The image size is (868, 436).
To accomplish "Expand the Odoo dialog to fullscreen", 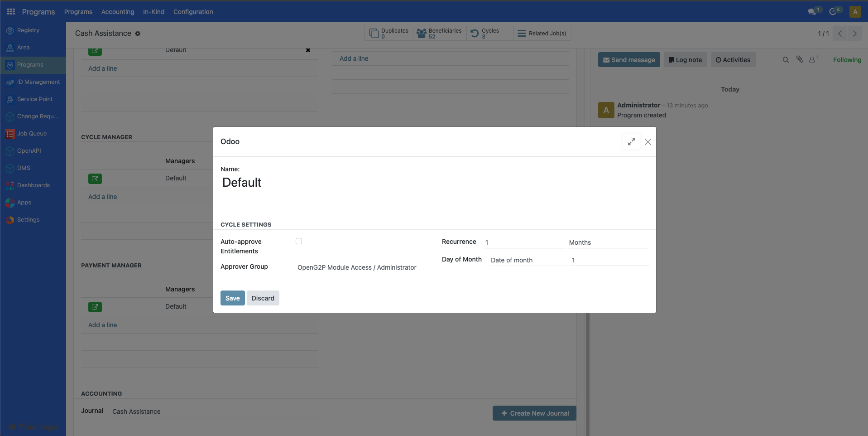I will coord(631,141).
